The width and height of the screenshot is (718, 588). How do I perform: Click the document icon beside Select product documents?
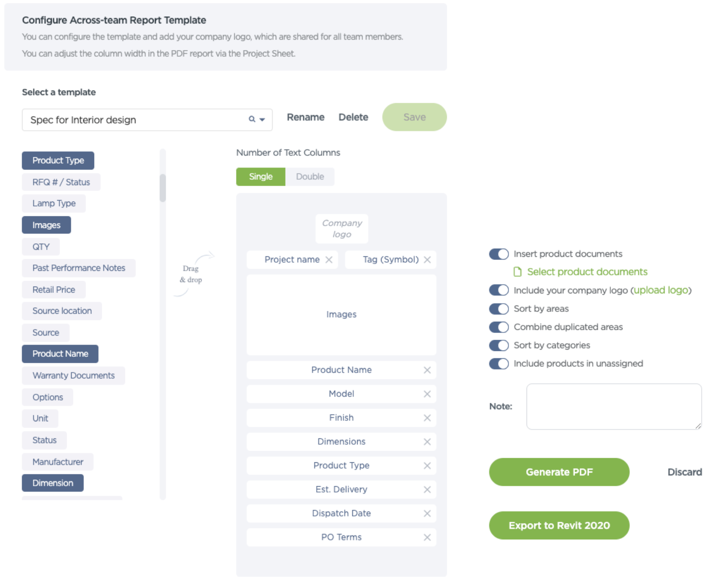coord(518,272)
